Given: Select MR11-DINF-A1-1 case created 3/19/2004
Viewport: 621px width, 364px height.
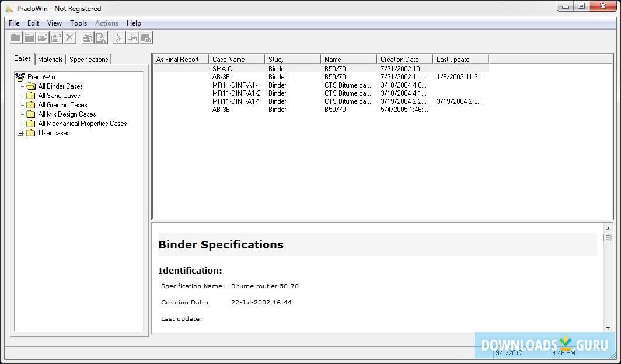Looking at the screenshot, I should point(321,101).
